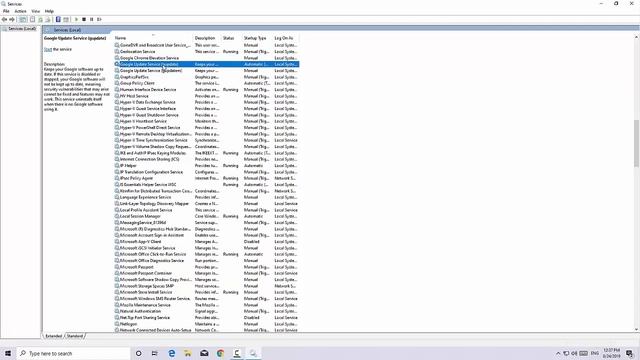Select Google Update Service (gupdatem) row

(x=207, y=71)
